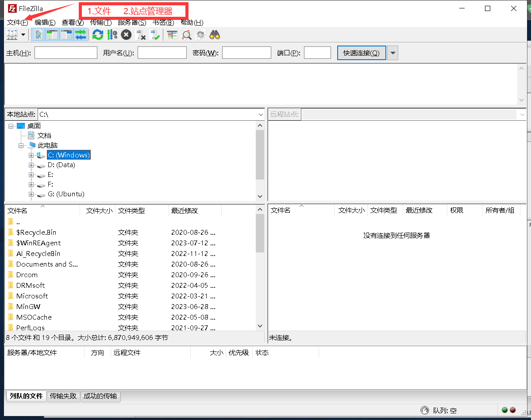Toggle the message log display
Viewport: 531px width, 420px height.
tap(38, 34)
